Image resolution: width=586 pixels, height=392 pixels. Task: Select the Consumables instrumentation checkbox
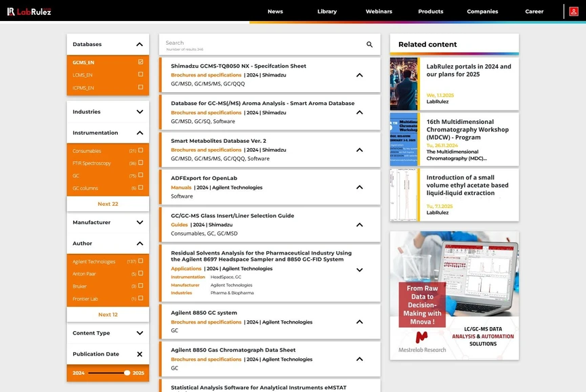click(140, 150)
